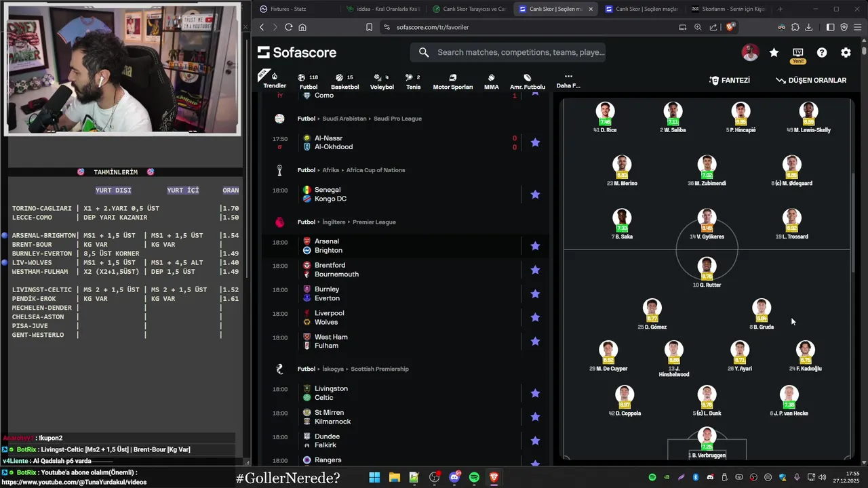The width and height of the screenshot is (868, 488).
Task: Toggle favorite star for Senegal match
Action: click(535, 195)
